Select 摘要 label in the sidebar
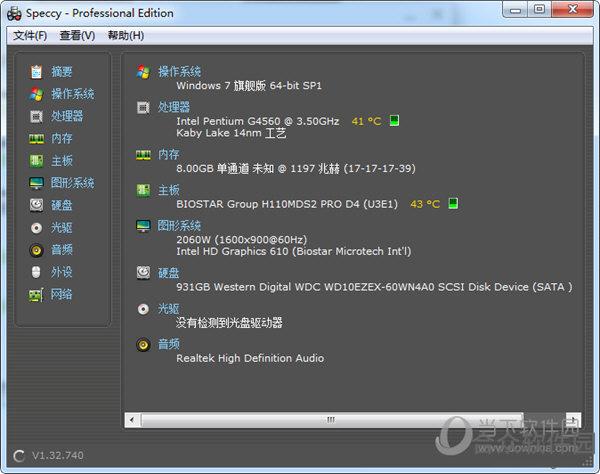This screenshot has height=474, width=600. click(x=62, y=72)
